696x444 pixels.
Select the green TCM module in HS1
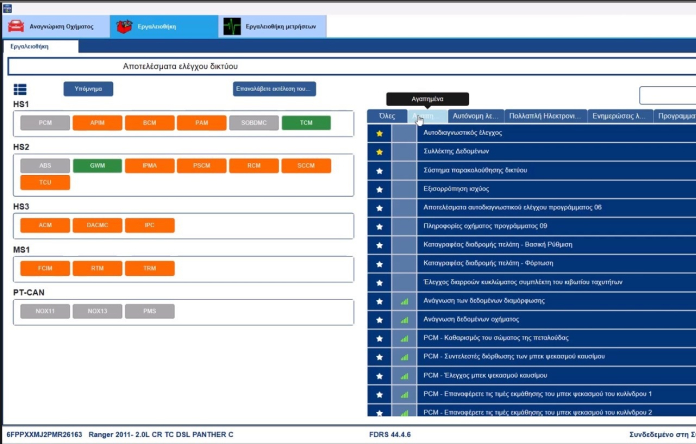(298, 123)
